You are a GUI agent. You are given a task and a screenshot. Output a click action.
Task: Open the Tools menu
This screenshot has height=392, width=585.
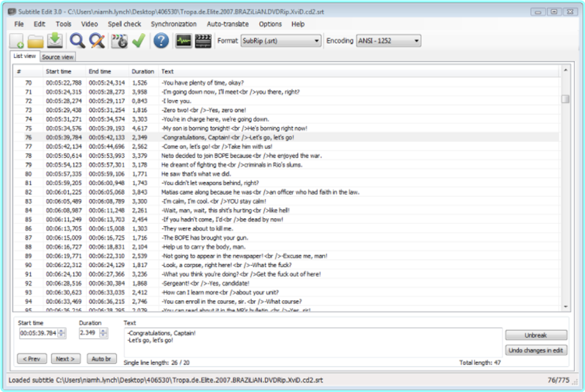(63, 24)
